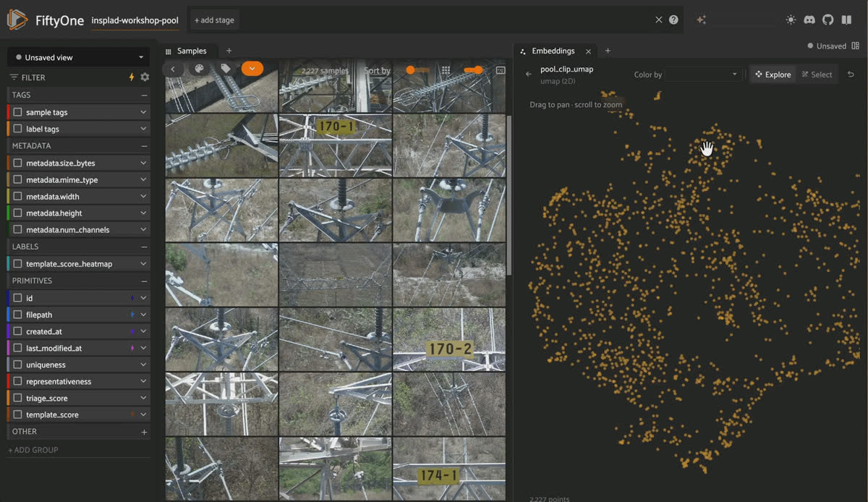Adjust the right orange slider in samples toolbar
Screen dimensions: 868x502
click(473, 70)
